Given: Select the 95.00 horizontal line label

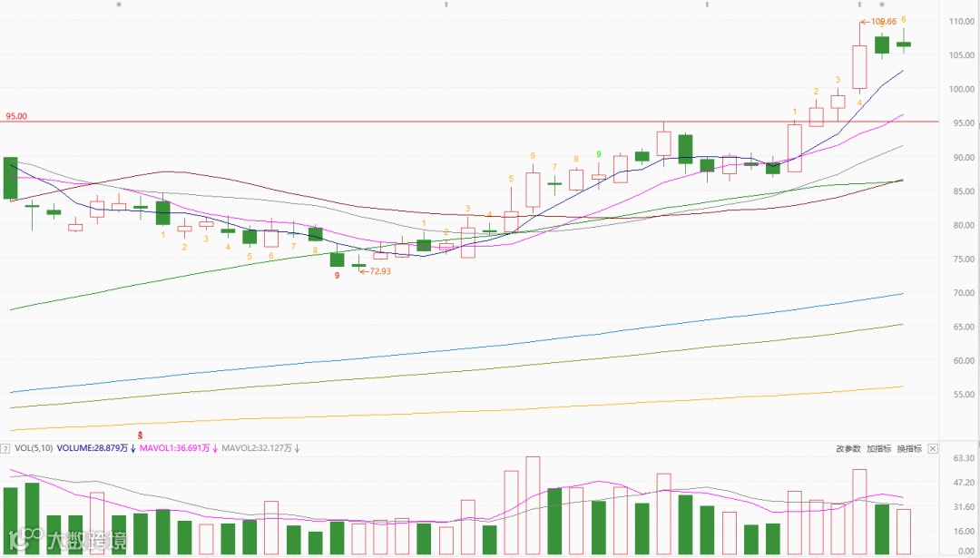Looking at the screenshot, I should (x=16, y=116).
